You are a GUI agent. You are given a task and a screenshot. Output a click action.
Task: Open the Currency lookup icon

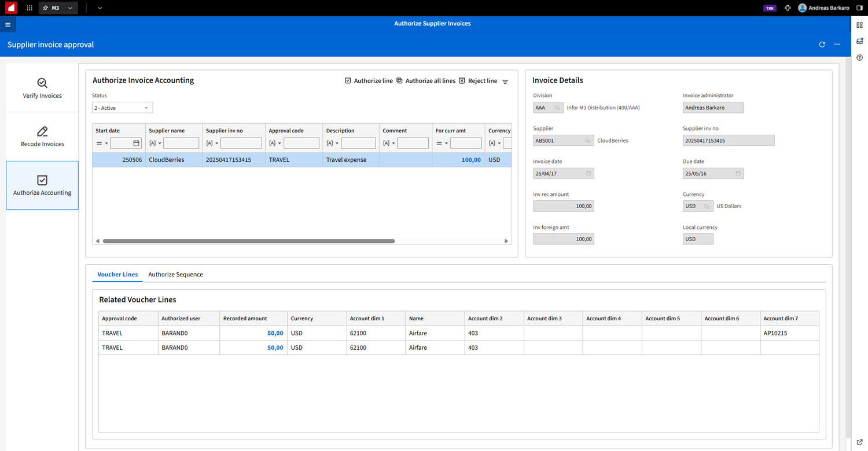[x=707, y=206]
